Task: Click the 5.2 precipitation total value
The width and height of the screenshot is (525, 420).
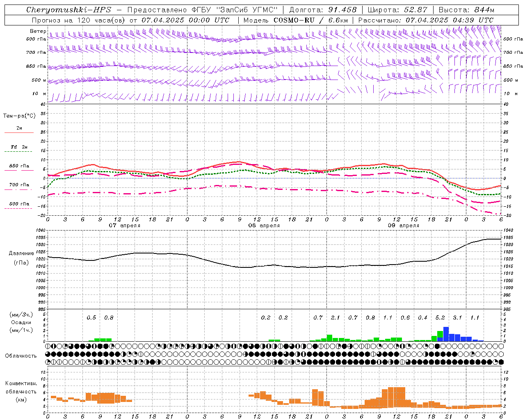Action: click(x=440, y=317)
